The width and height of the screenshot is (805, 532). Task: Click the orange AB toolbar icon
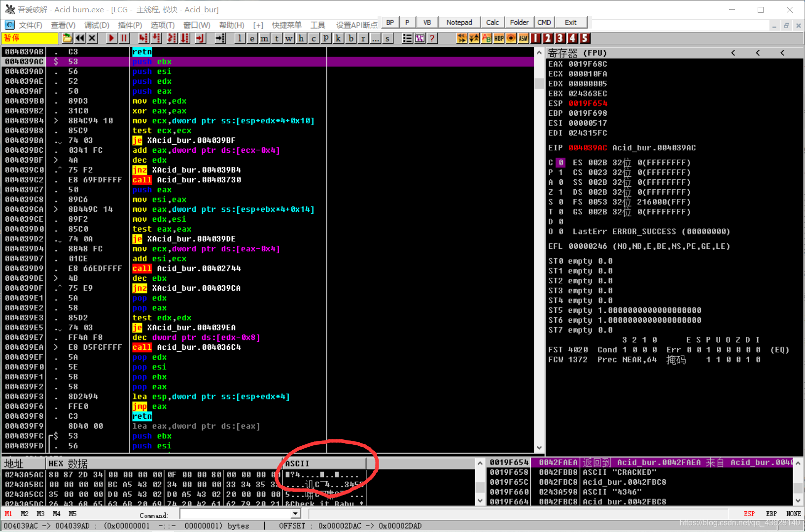[x=487, y=38]
